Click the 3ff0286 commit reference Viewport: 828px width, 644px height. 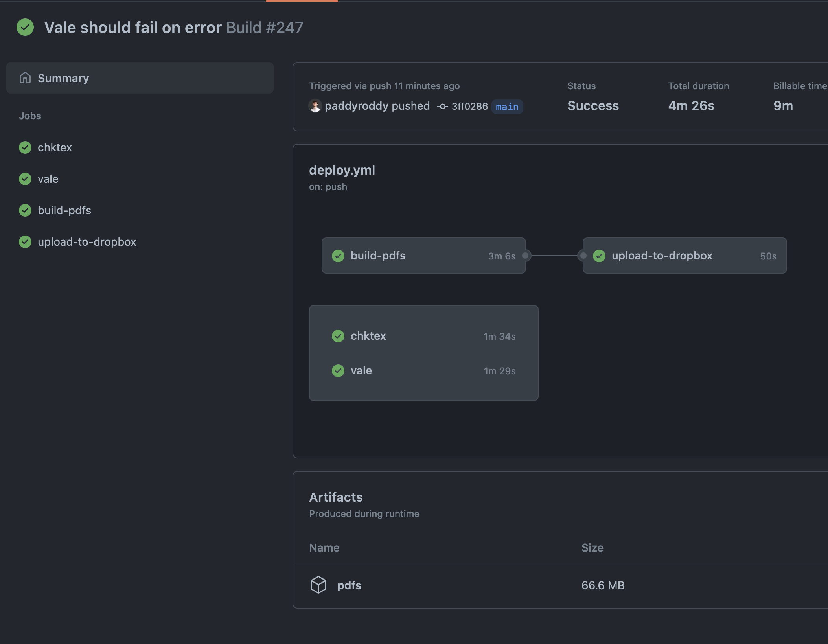469,106
